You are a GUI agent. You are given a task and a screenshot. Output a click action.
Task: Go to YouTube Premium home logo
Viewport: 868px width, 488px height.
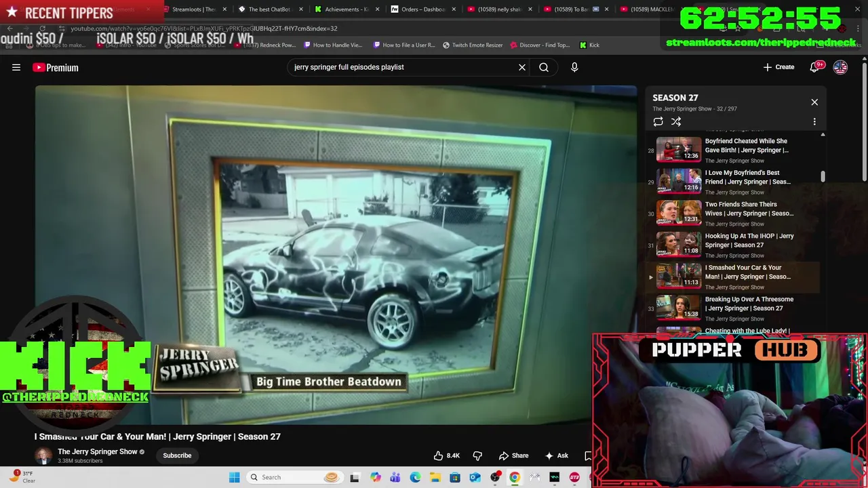[x=56, y=67]
